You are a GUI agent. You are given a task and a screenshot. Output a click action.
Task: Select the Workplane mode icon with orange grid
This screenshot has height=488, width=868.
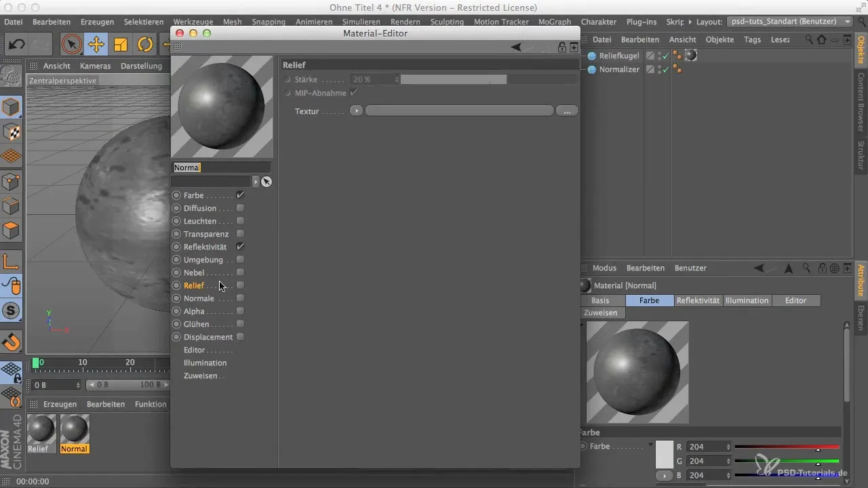click(12, 157)
